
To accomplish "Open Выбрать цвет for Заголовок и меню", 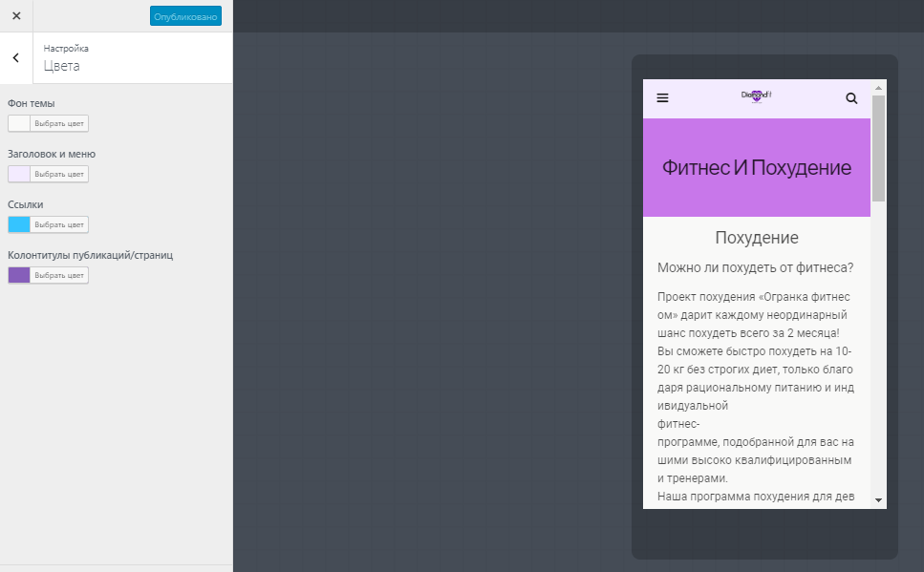I will coord(59,175).
